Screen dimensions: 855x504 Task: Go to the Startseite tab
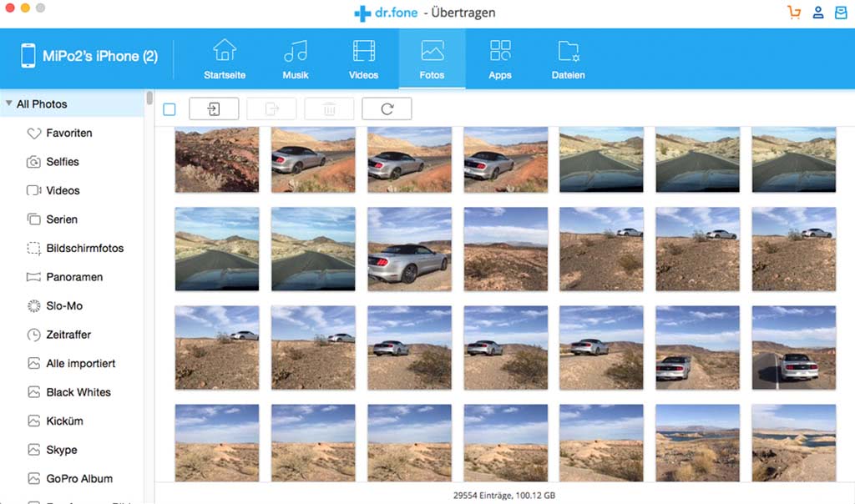pyautogui.click(x=225, y=59)
